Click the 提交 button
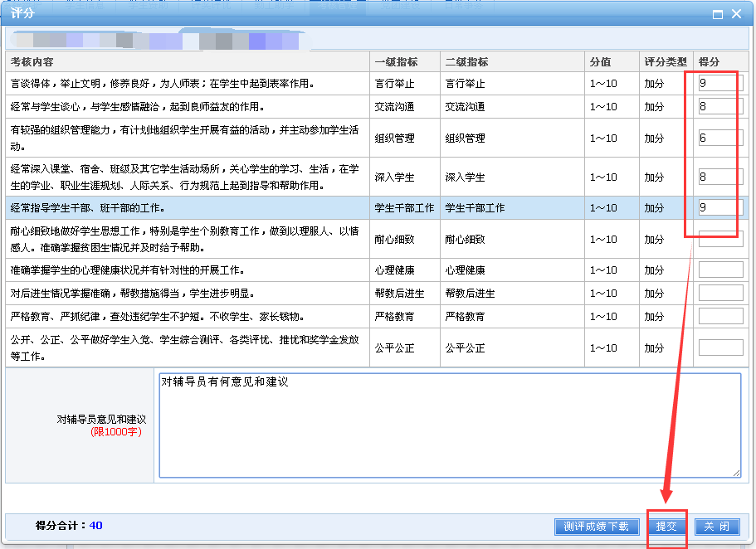This screenshot has height=549, width=756. [x=666, y=527]
